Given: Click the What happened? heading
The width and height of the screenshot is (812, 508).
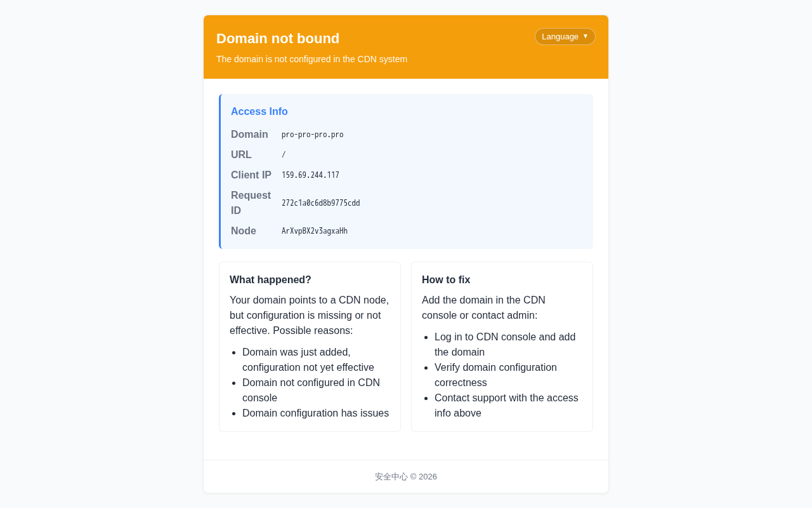Looking at the screenshot, I should (x=270, y=280).
